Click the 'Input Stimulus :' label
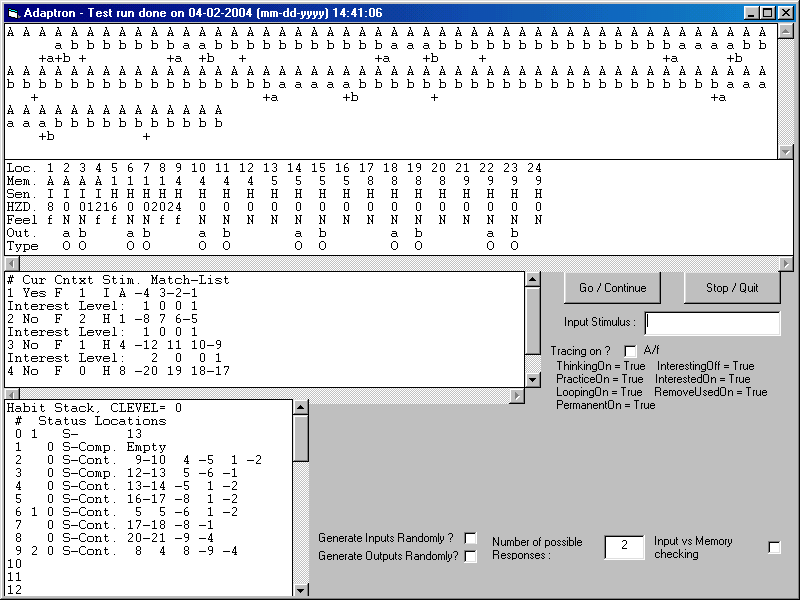This screenshot has width=800, height=600. pos(599,322)
